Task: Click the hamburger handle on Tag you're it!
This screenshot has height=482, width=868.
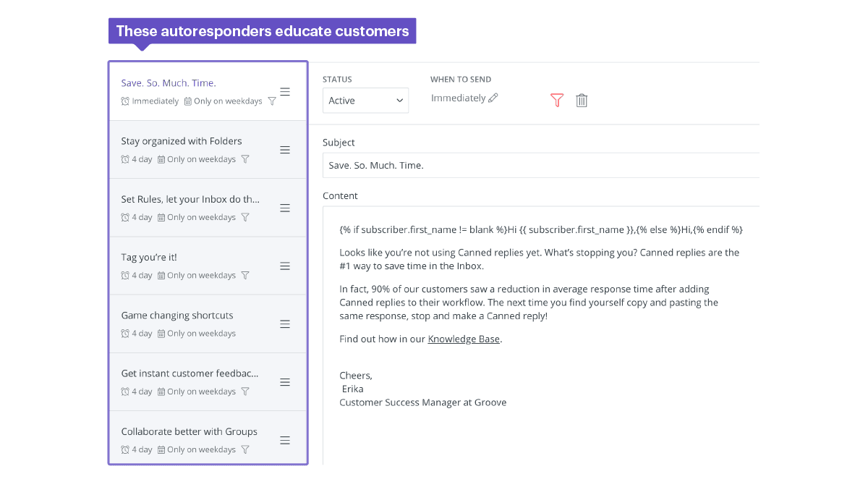Action: click(x=285, y=266)
